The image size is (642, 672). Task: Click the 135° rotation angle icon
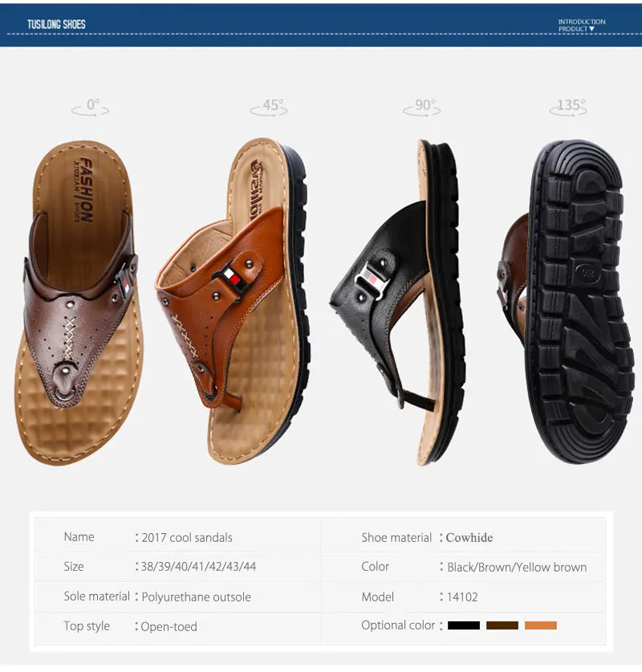point(569,107)
